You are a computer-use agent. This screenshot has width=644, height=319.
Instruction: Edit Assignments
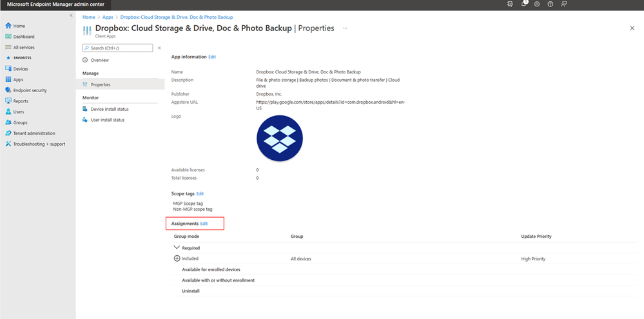point(204,224)
